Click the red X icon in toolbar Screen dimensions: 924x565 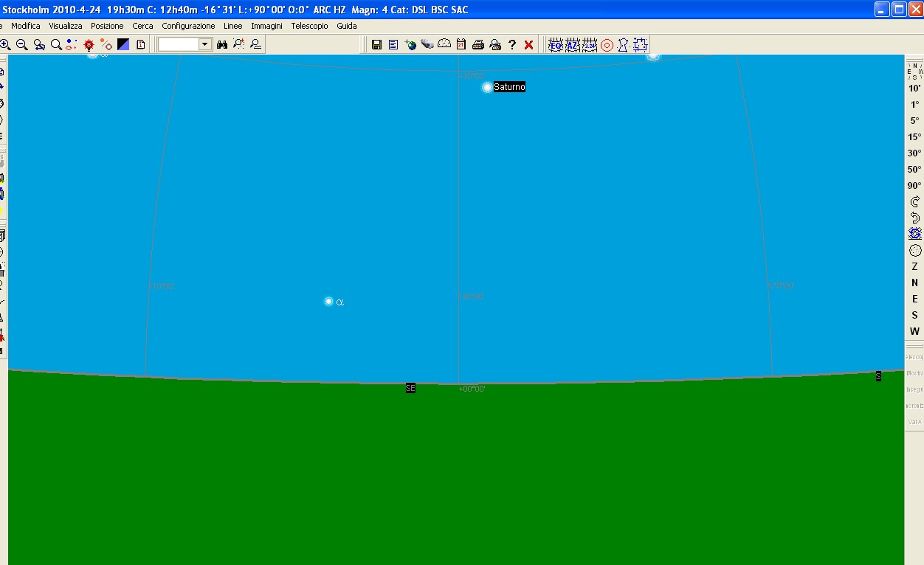click(x=528, y=45)
